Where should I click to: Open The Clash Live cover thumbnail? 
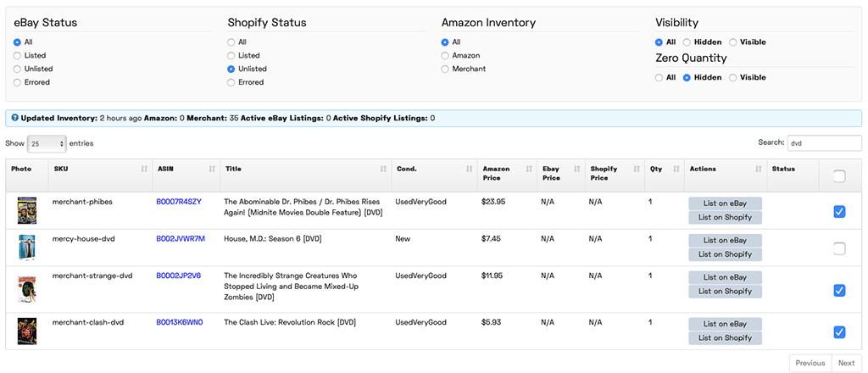pos(27,331)
